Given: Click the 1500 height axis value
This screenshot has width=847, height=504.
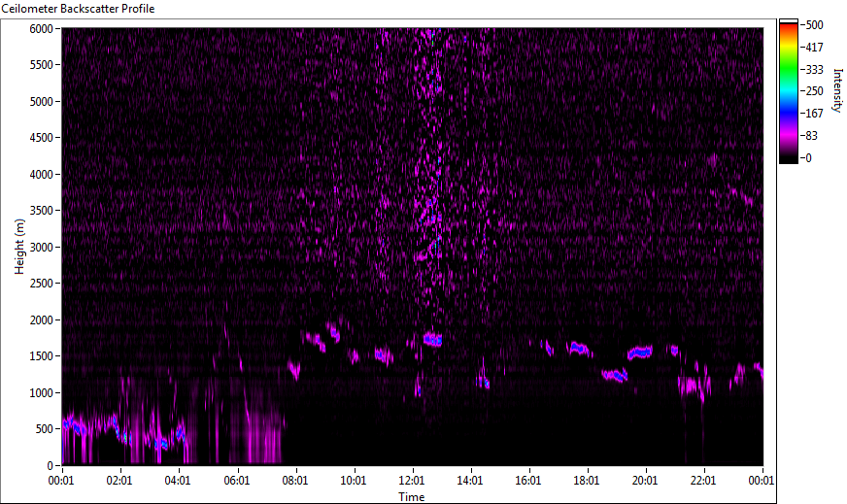Looking at the screenshot, I should [42, 356].
